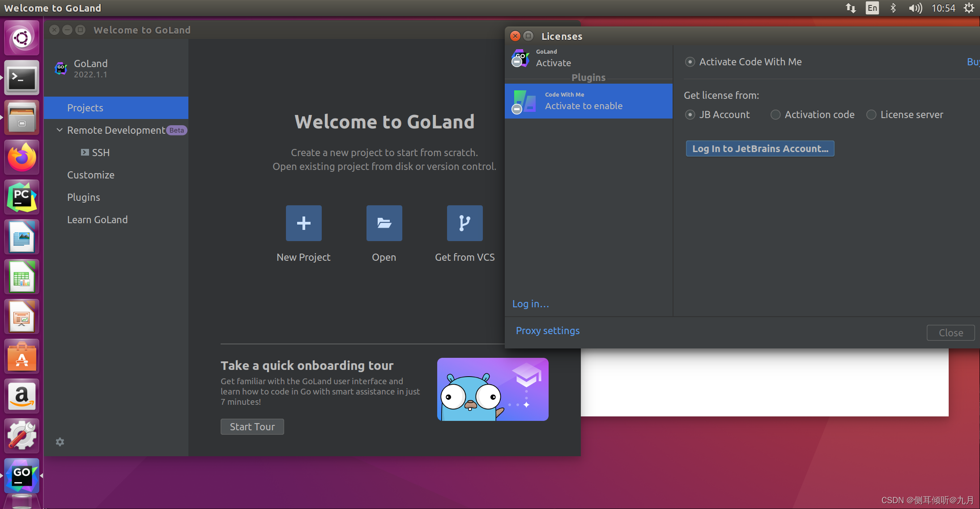Image resolution: width=980 pixels, height=509 pixels.
Task: Open the Customize section
Action: tap(91, 175)
